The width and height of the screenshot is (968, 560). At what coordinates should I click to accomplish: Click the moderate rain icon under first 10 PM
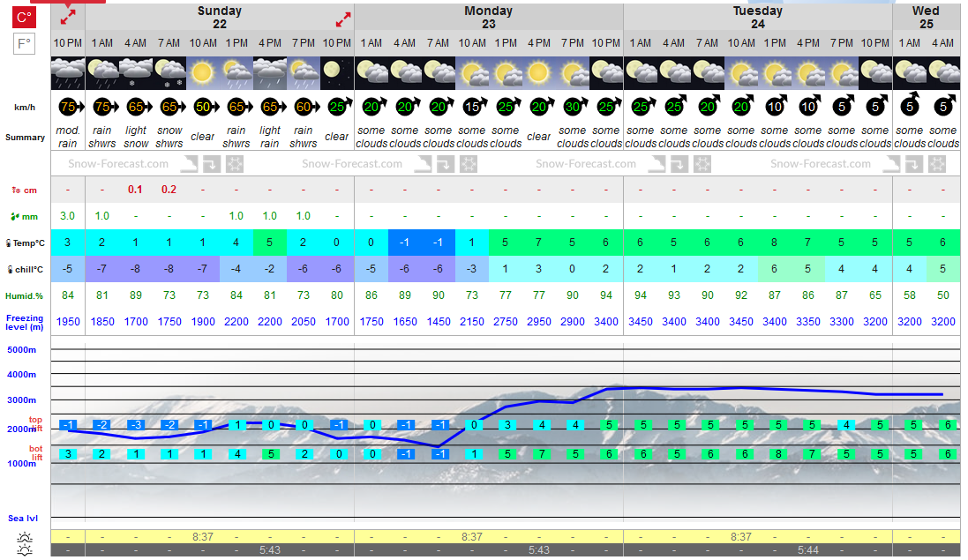(x=68, y=73)
